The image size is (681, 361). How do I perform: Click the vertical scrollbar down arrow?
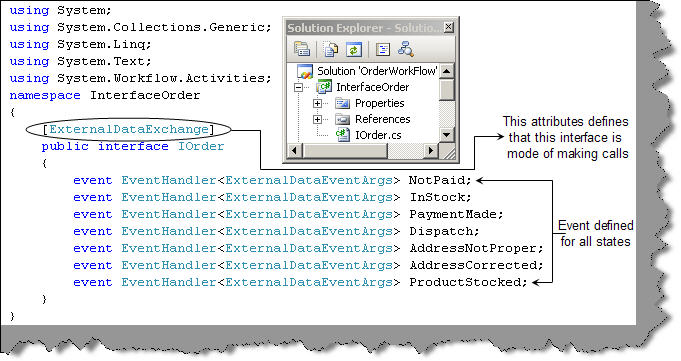(x=446, y=135)
